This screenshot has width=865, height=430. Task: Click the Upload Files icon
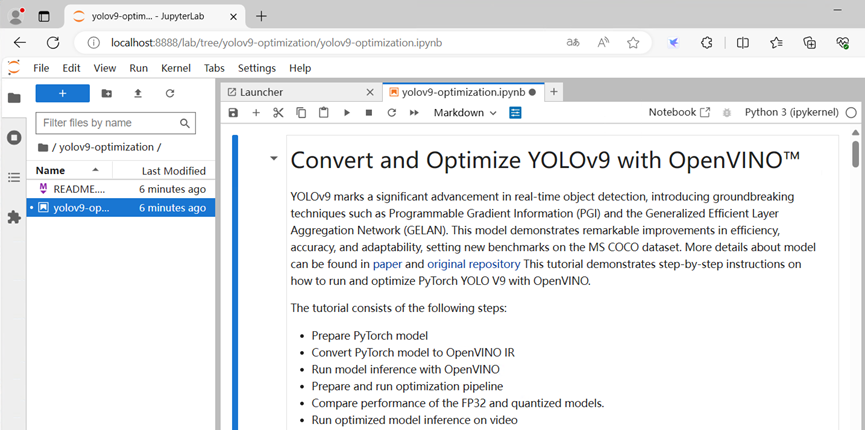138,94
